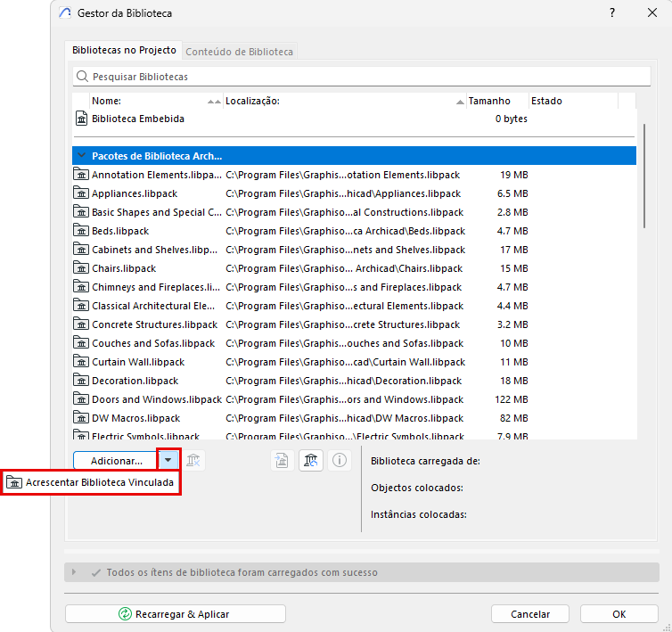This screenshot has width=672, height=632.
Task: Choose Acrescentar Biblioteca Vinculada menu entry
Action: [x=90, y=482]
